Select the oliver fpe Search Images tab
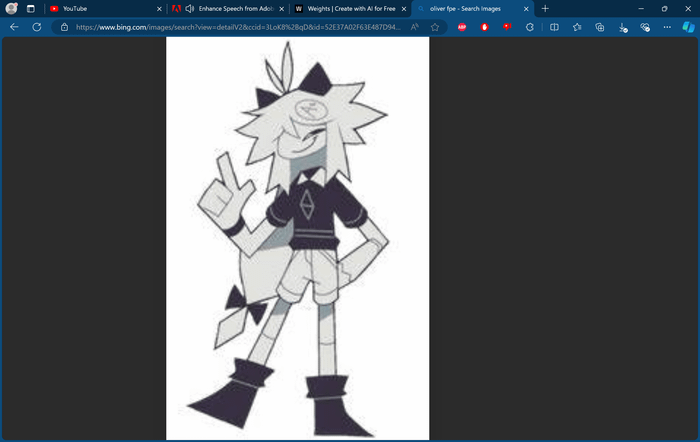Image resolution: width=700 pixels, height=442 pixels. [x=472, y=8]
